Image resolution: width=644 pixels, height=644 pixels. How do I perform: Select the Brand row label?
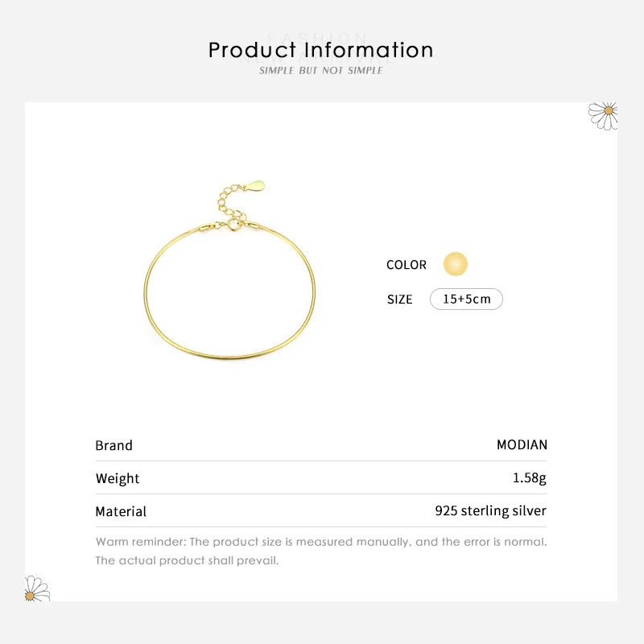pos(114,445)
